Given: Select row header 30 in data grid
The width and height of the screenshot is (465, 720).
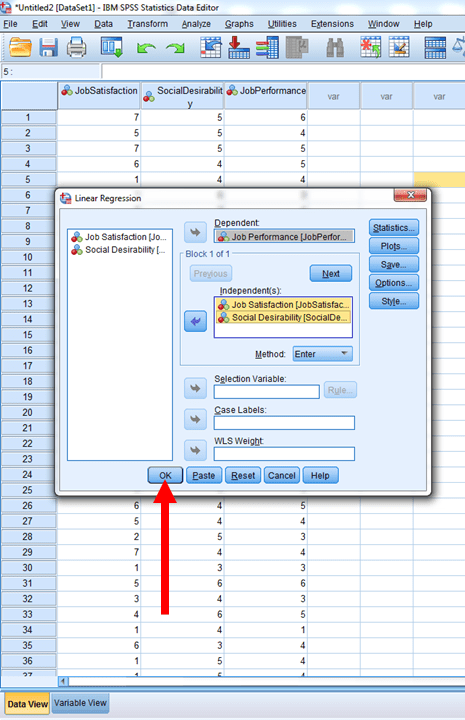Looking at the screenshot, I should [x=28, y=568].
